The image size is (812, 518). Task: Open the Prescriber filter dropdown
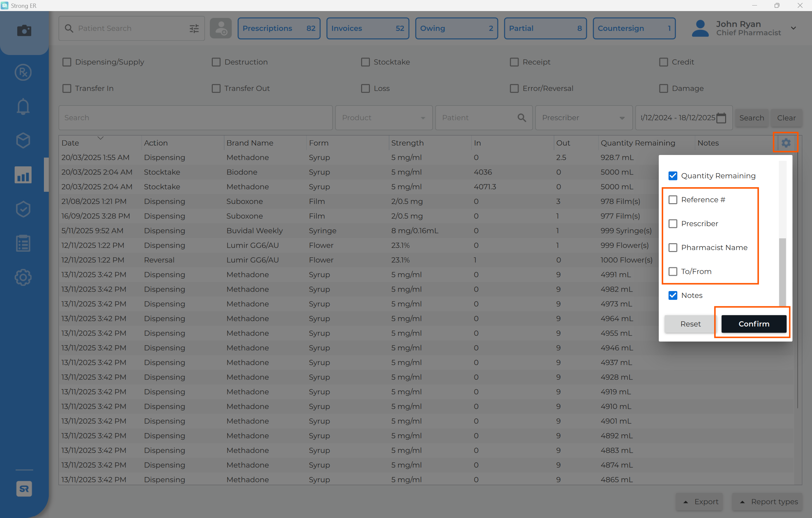click(x=583, y=118)
